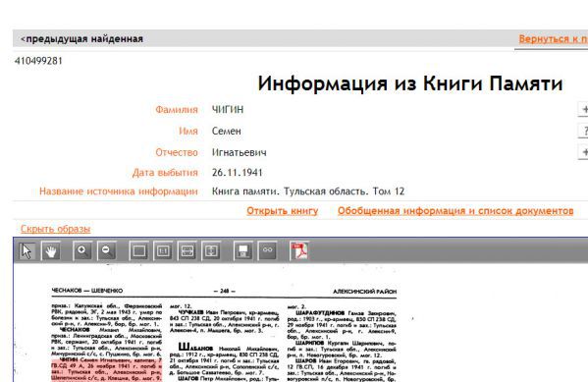Fit image to viewer width

187,250
